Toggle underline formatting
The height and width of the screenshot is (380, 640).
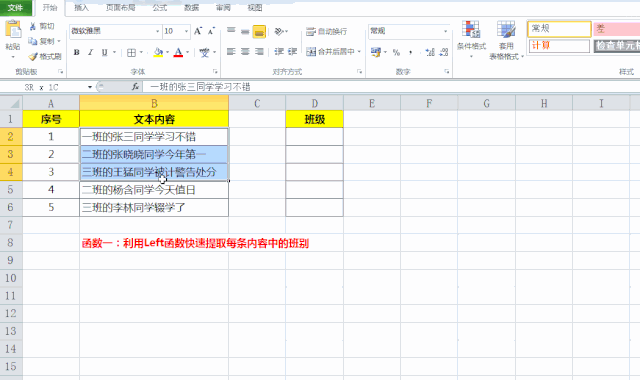click(x=104, y=52)
